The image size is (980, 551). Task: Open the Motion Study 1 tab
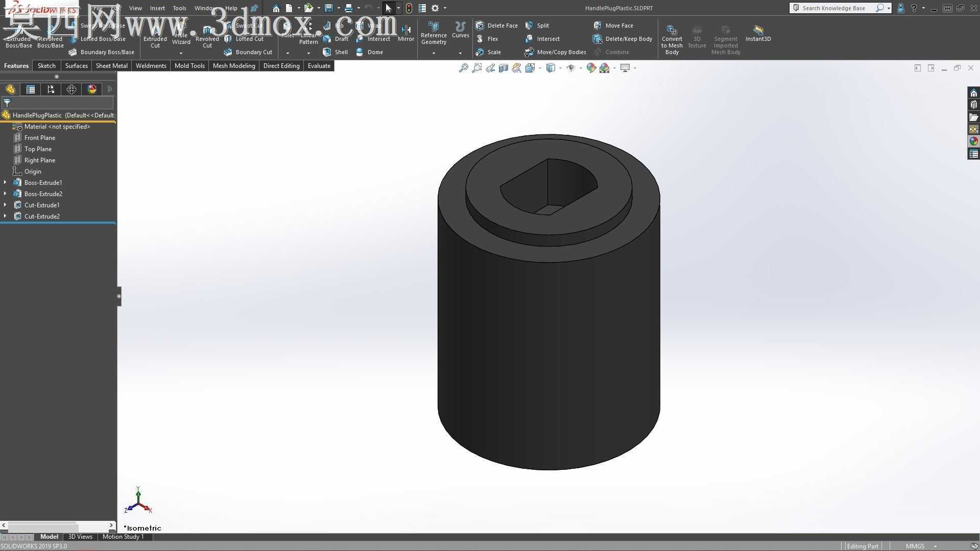coord(123,537)
